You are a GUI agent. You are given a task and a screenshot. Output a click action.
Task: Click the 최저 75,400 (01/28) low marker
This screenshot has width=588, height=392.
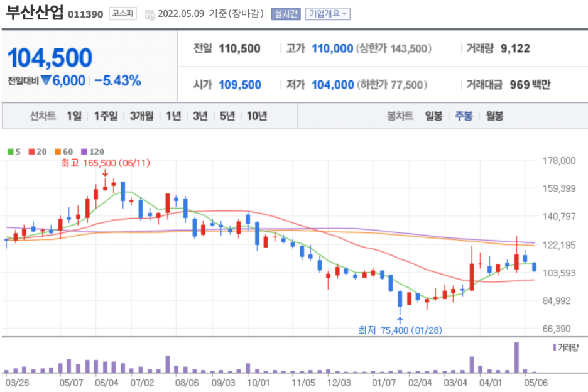click(400, 330)
